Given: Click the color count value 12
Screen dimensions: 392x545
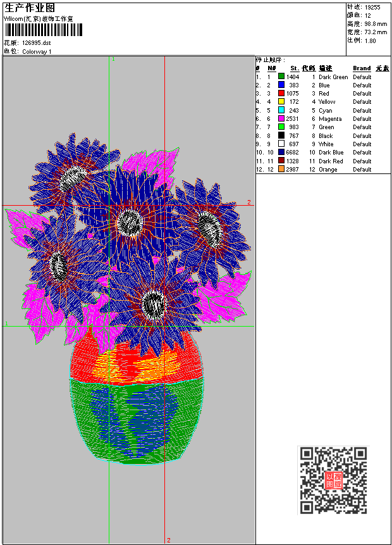Looking at the screenshot, I should click(x=368, y=16).
